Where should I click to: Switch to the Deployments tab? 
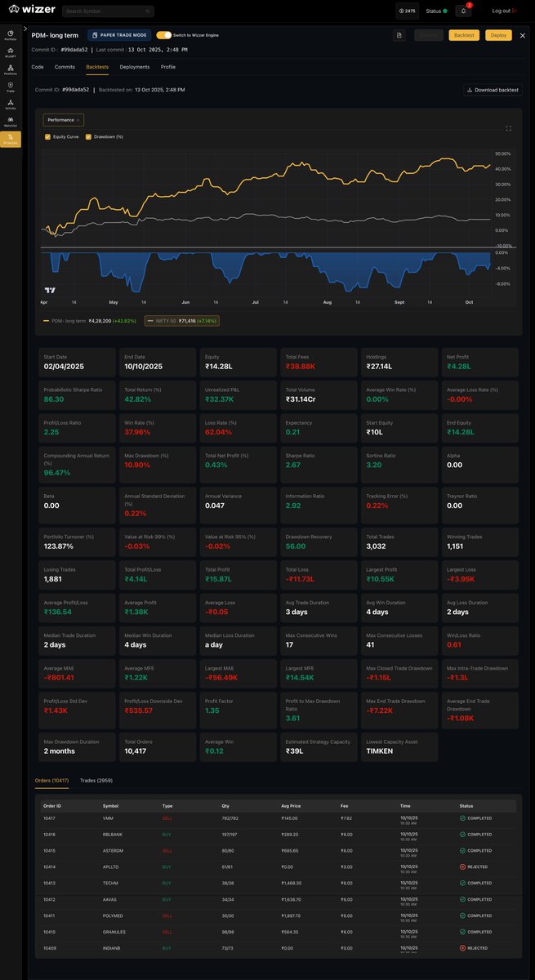[x=135, y=66]
